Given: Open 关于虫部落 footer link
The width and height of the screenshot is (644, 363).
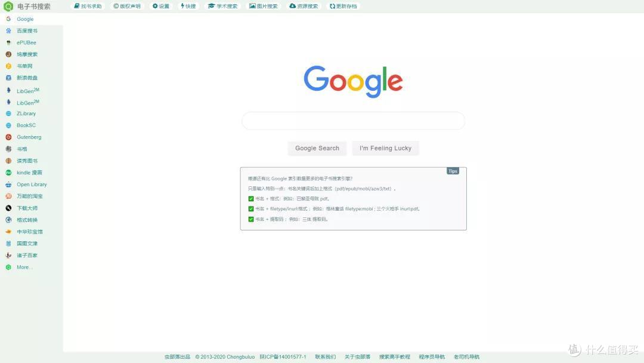Looking at the screenshot, I should (x=357, y=357).
